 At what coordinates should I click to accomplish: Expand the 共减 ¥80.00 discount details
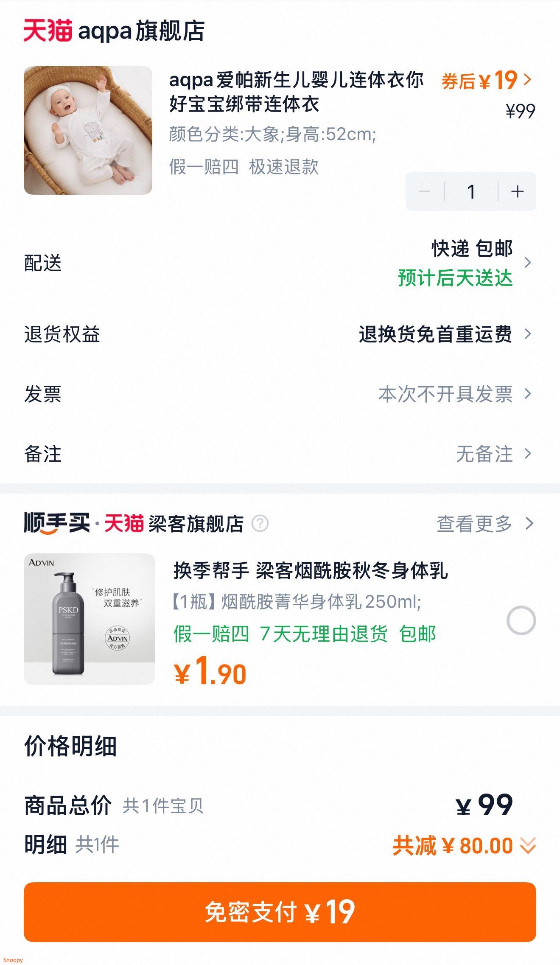click(528, 845)
